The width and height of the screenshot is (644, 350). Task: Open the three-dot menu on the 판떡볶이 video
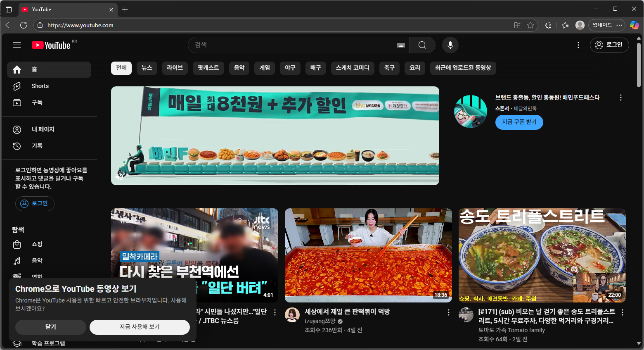(448, 312)
